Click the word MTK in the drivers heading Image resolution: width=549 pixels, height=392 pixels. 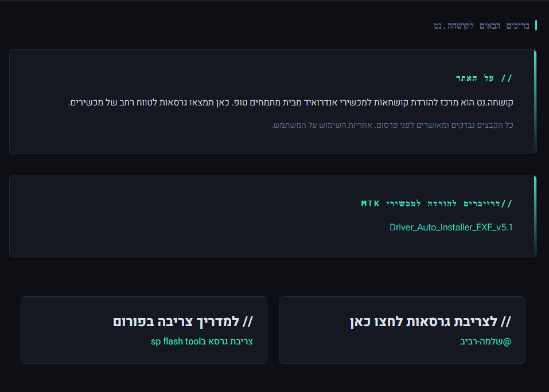click(x=371, y=203)
